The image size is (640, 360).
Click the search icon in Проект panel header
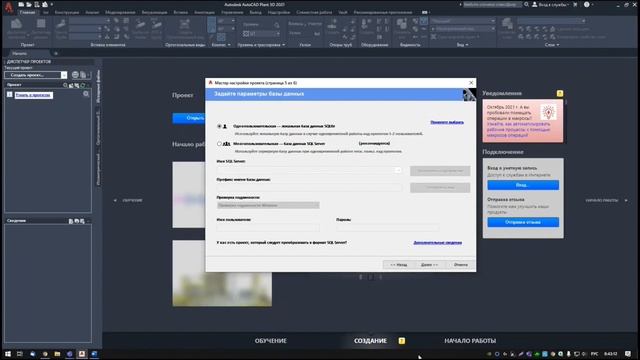coord(65,85)
